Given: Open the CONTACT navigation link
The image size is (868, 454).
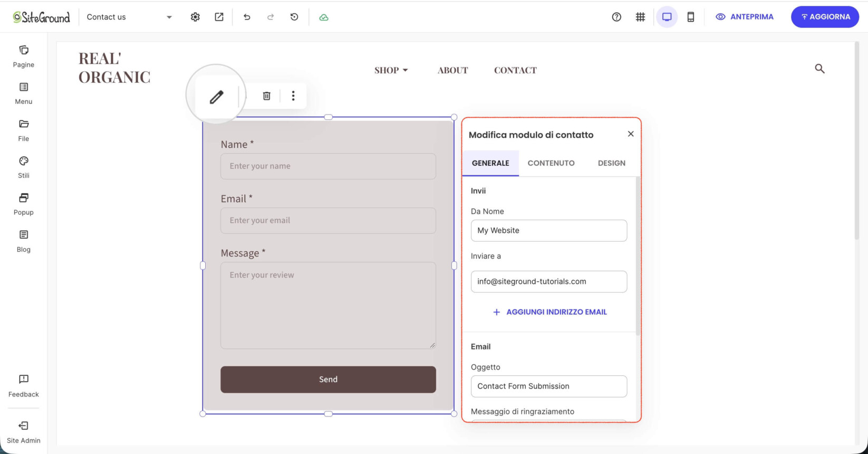Looking at the screenshot, I should click(515, 70).
